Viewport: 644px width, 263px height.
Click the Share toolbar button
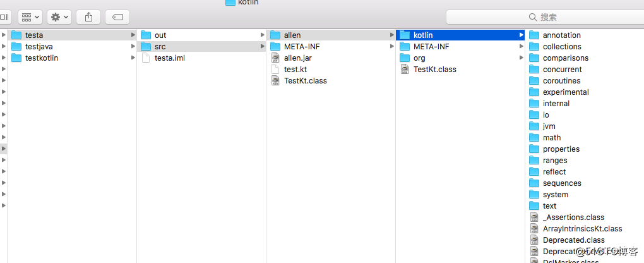88,17
